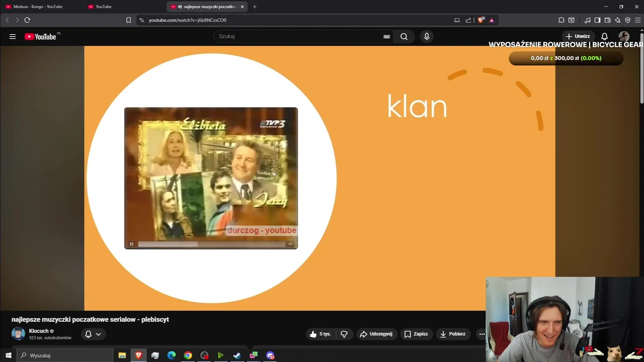Open a new browser tab
644x362 pixels.
pyautogui.click(x=255, y=7)
